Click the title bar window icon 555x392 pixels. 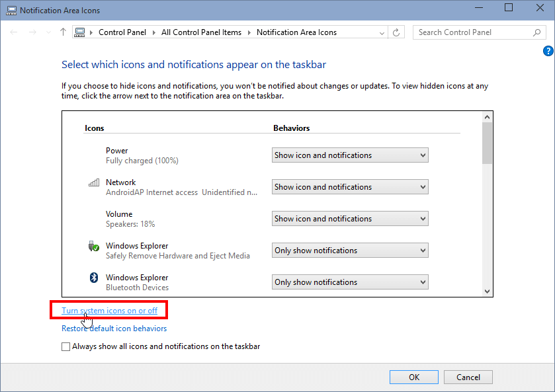11,11
